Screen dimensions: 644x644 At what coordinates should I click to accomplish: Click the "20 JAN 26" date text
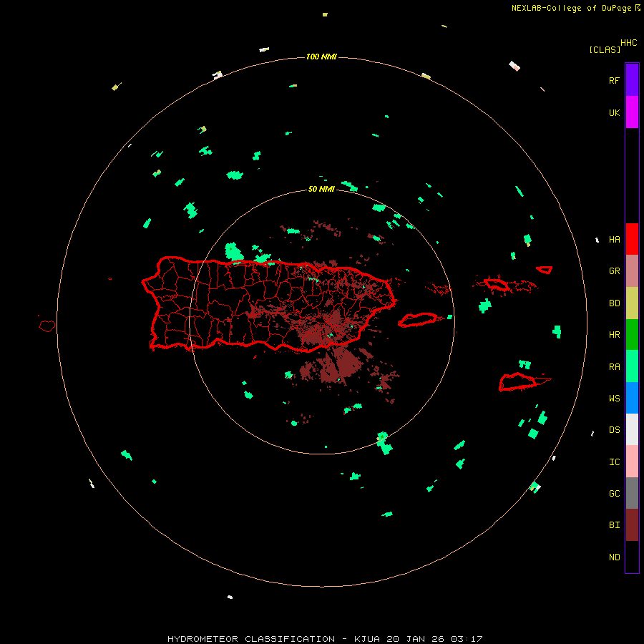click(x=415, y=639)
